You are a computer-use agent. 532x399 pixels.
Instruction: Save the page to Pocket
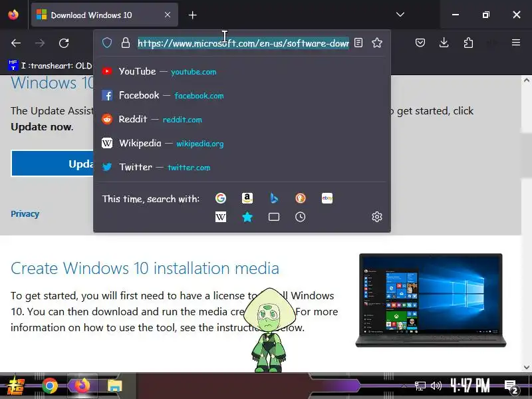coord(420,43)
